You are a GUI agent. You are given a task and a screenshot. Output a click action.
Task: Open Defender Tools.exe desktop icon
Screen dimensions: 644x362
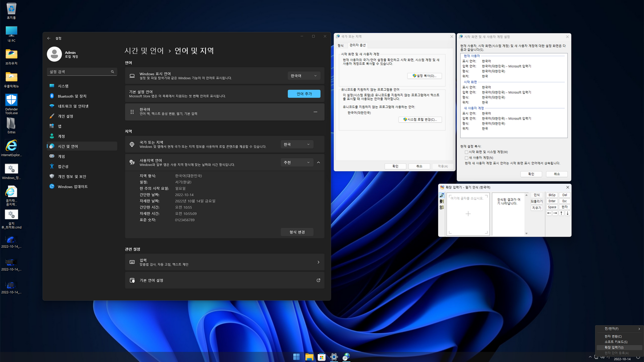(x=11, y=104)
